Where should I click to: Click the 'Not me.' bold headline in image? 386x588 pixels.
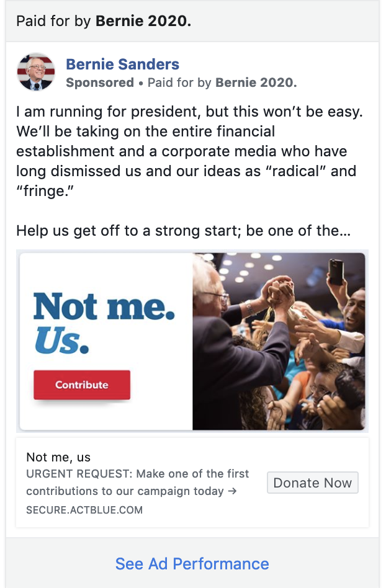[x=104, y=306]
